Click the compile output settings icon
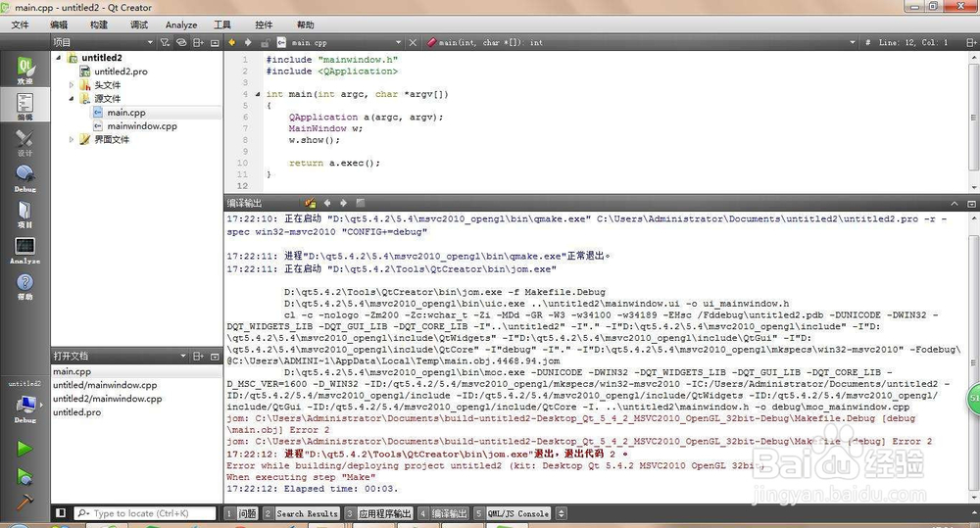 tap(310, 203)
